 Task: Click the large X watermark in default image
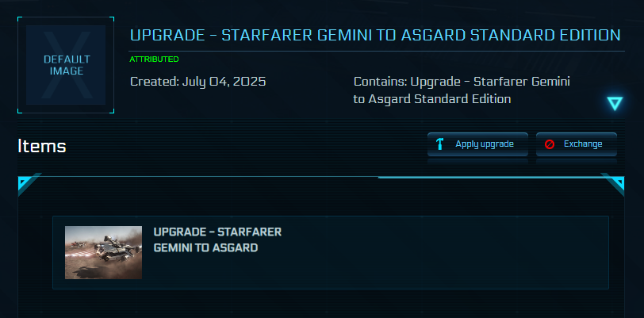point(66,65)
